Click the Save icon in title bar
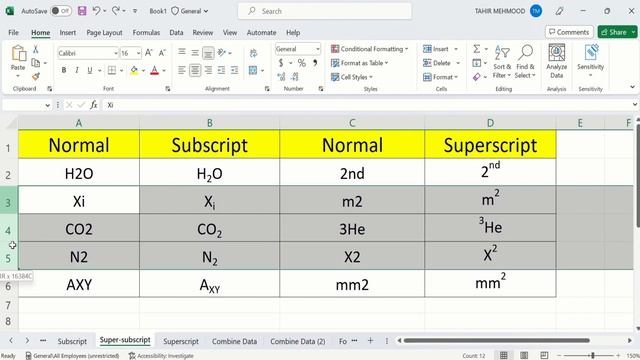Screen dimensions: 640x360 point(82,11)
